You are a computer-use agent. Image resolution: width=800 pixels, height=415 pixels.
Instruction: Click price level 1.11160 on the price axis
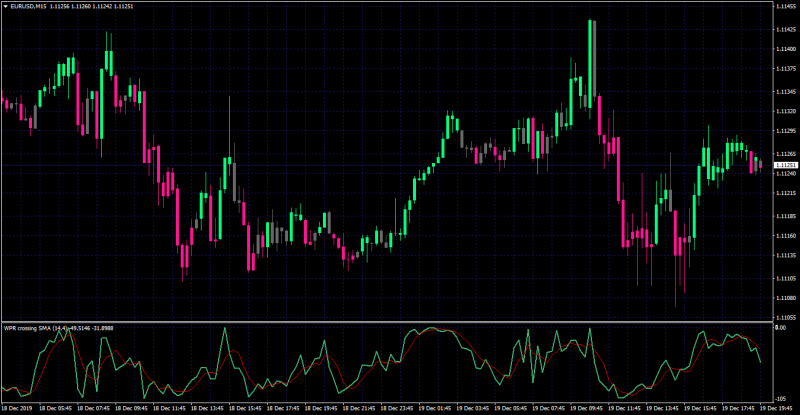click(786, 236)
